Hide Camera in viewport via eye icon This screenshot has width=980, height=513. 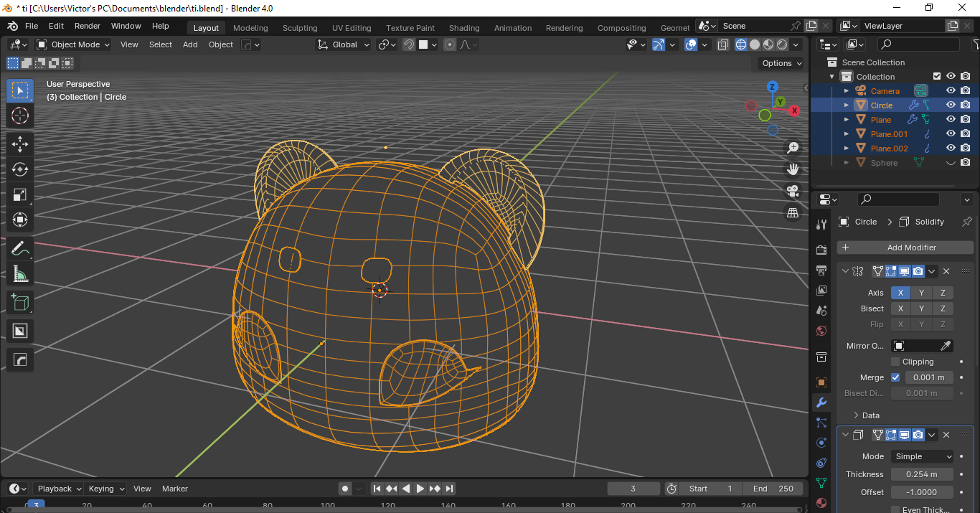click(951, 91)
